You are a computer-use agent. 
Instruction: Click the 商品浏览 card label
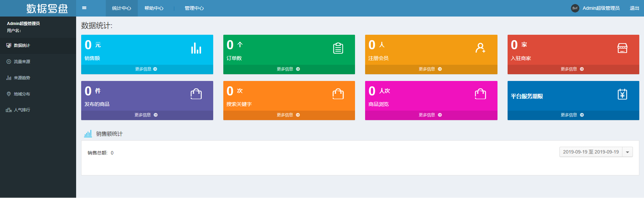pyautogui.click(x=379, y=104)
